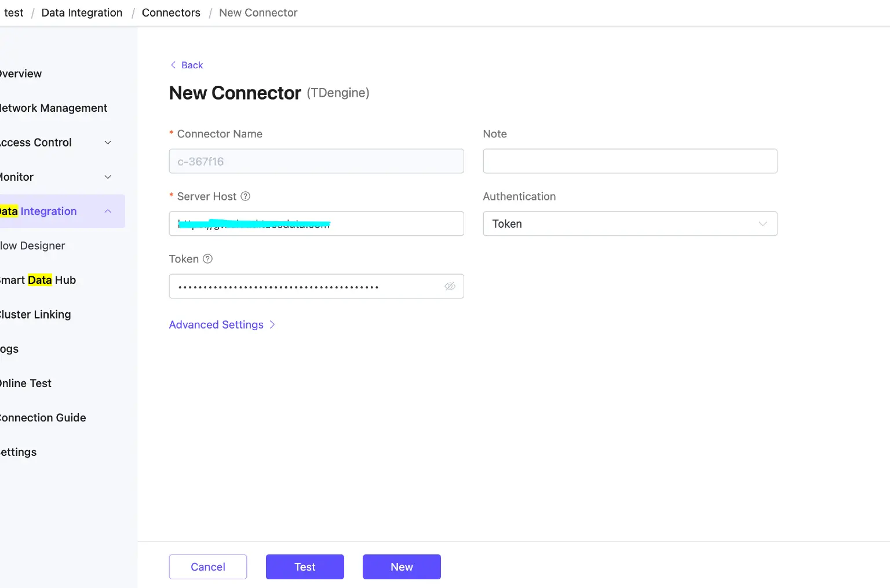Click Data Integration breadcrumb link
890x588 pixels.
pos(82,13)
